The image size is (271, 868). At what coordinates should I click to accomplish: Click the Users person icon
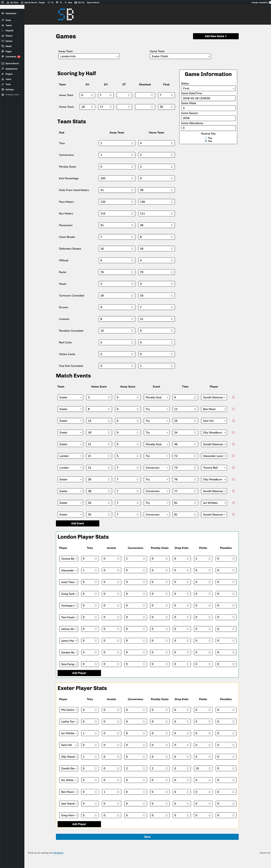click(x=3, y=79)
